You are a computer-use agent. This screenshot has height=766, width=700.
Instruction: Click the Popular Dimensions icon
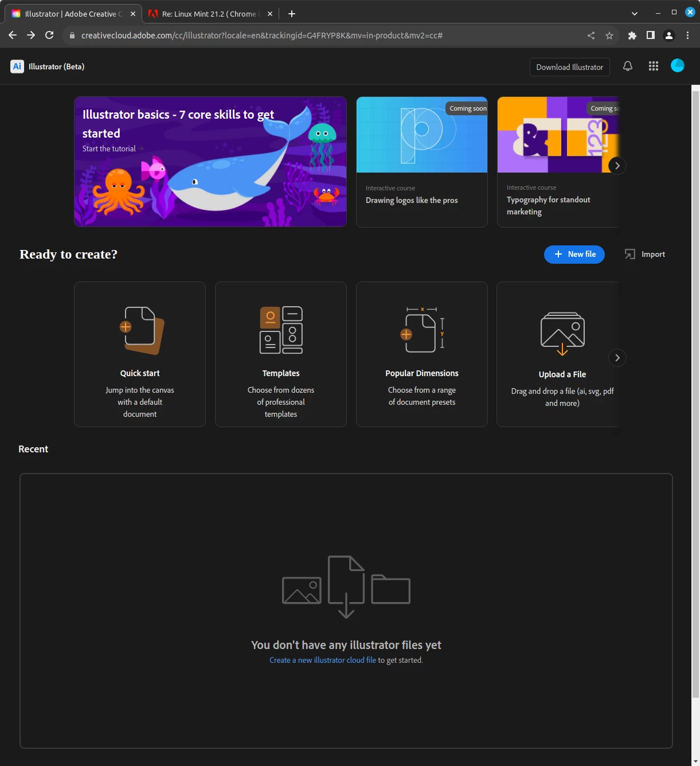pos(422,330)
